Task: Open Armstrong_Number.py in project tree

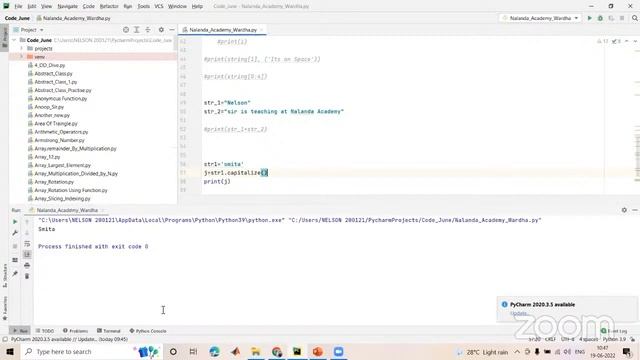Action: (59, 140)
